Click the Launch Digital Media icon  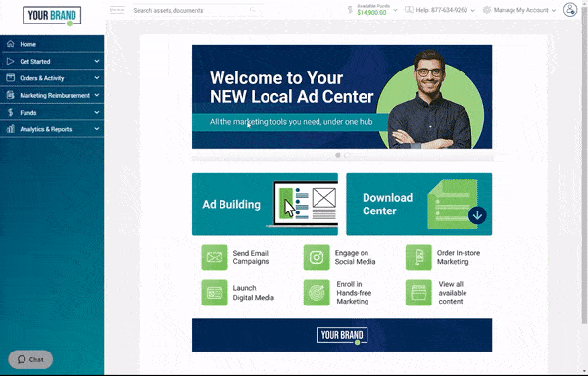point(215,293)
